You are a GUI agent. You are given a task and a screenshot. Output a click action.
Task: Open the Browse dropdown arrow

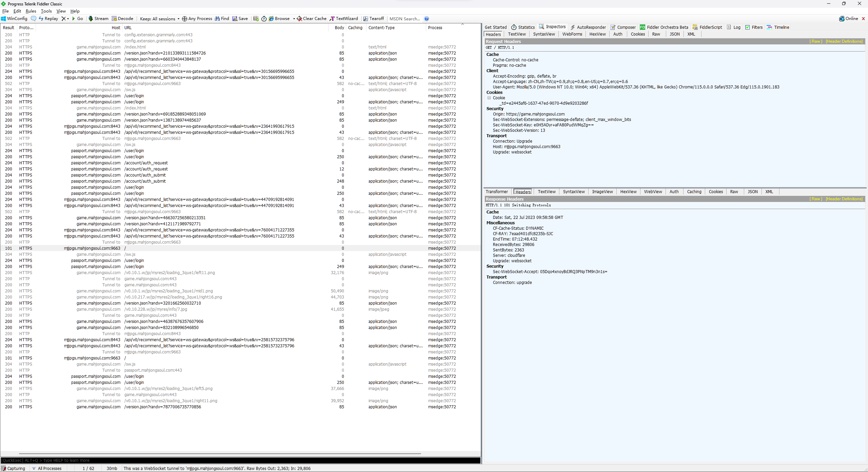[x=294, y=19]
